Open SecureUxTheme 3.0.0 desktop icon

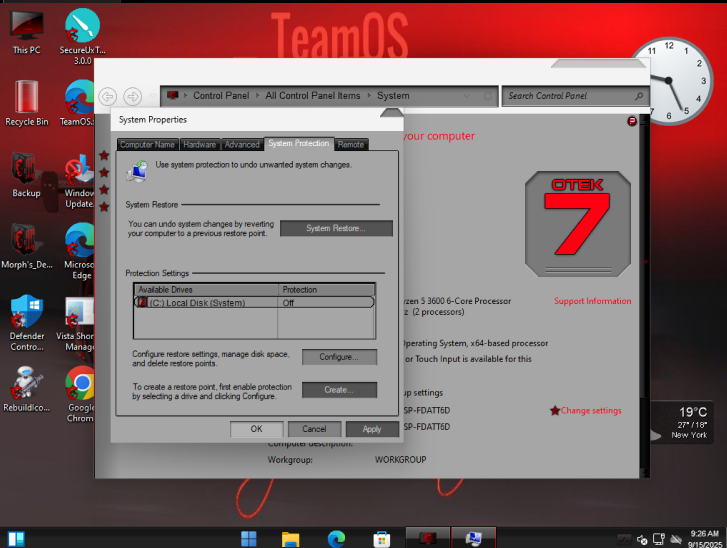point(82,36)
